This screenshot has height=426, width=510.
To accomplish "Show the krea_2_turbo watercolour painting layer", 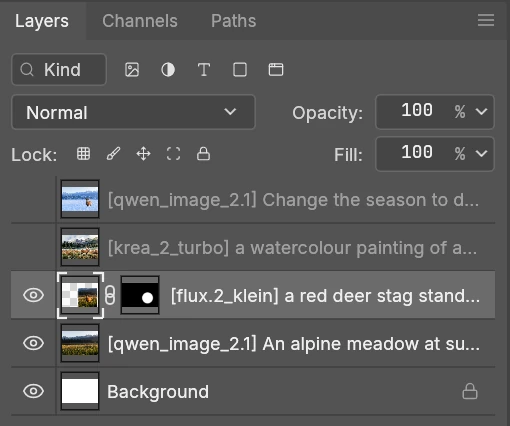I will pyautogui.click(x=33, y=247).
